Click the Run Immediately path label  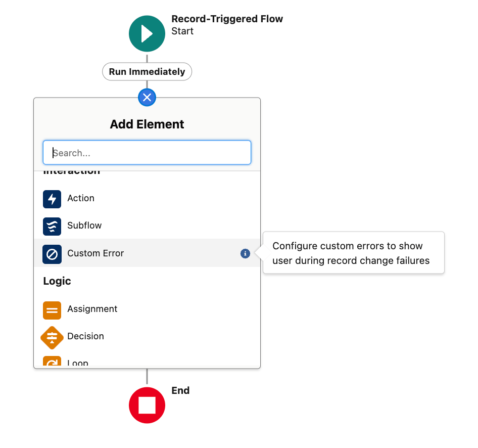147,71
